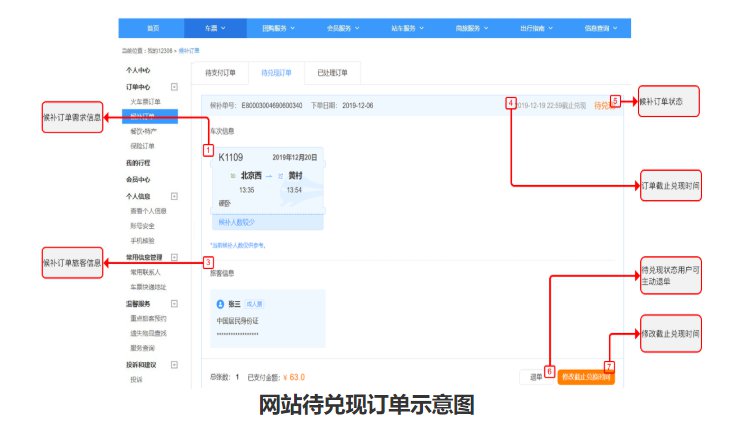Collapse the 常用信息管理 sidebar section
738x426 pixels.
click(x=175, y=257)
